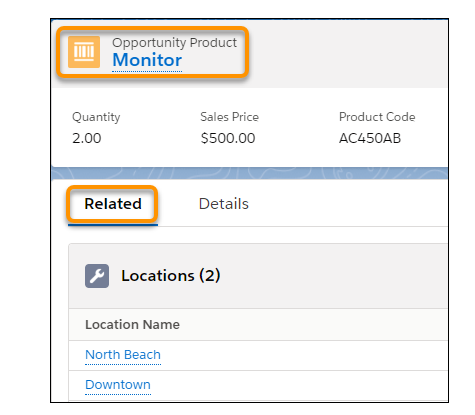
Task: Select the $500.00 sales price value
Action: (x=228, y=138)
